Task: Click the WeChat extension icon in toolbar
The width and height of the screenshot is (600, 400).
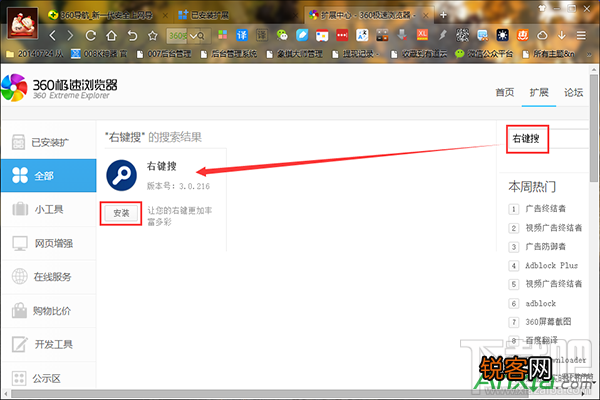Action: pos(282,35)
